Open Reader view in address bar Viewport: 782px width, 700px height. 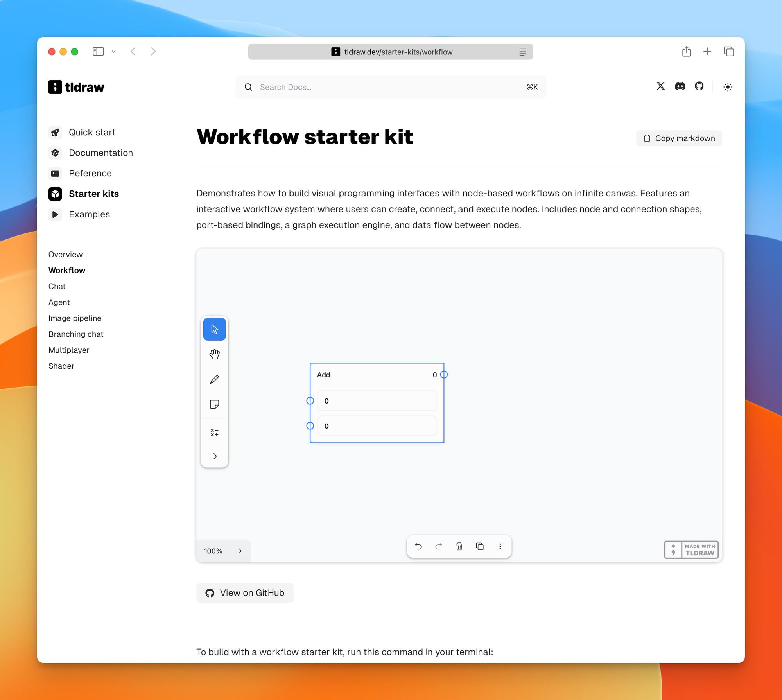(x=523, y=52)
